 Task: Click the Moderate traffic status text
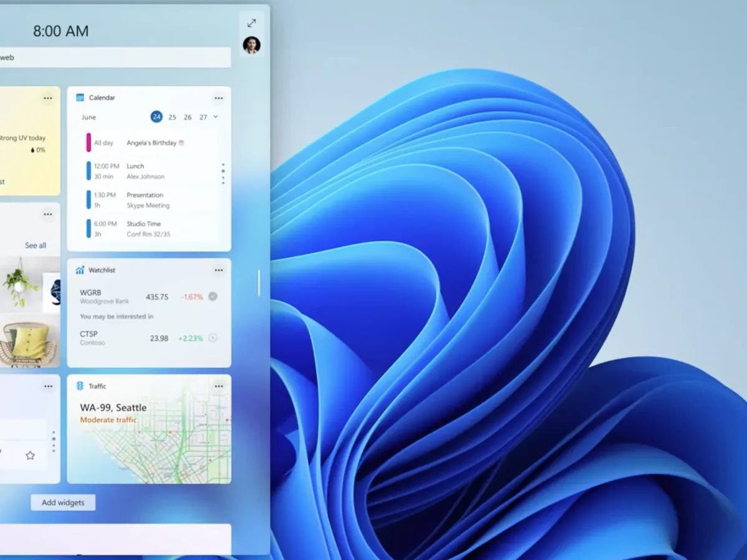108,420
